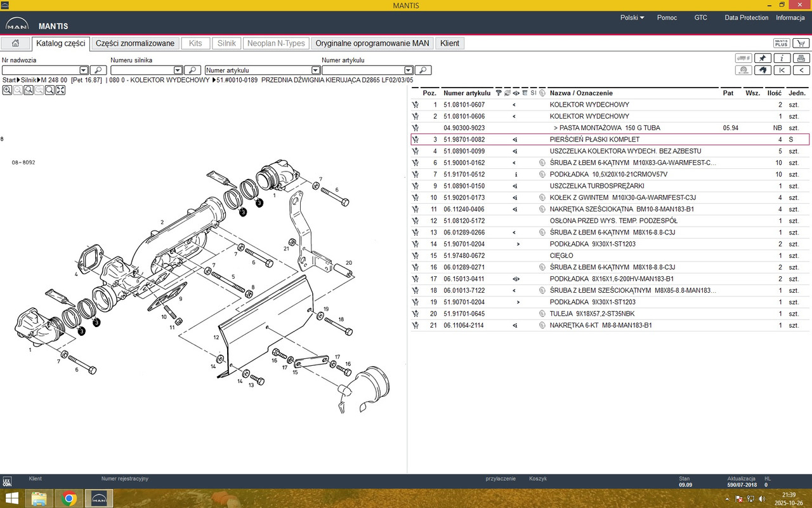Sort by the Nazwa / Oznaczenie column header
Screen dimensions: 812x508
point(581,93)
